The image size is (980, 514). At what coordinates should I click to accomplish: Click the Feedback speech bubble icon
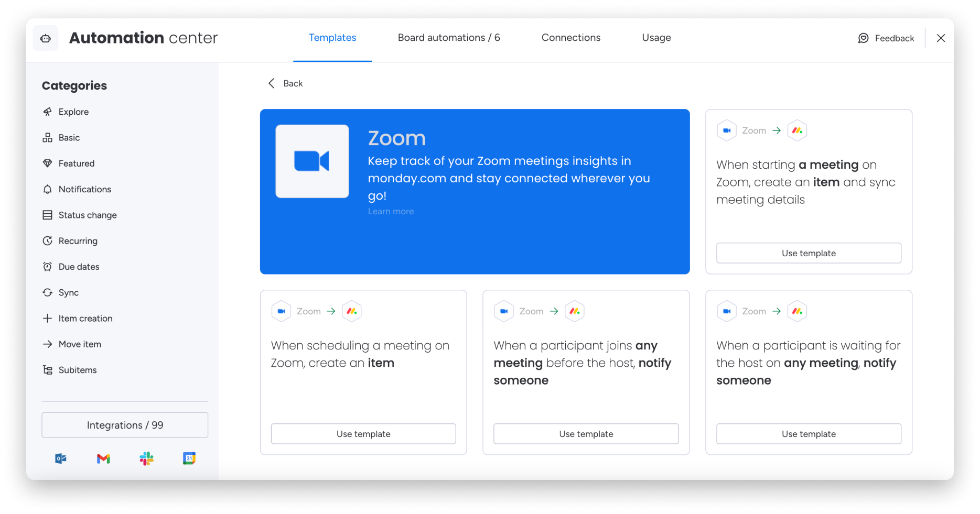coord(864,38)
